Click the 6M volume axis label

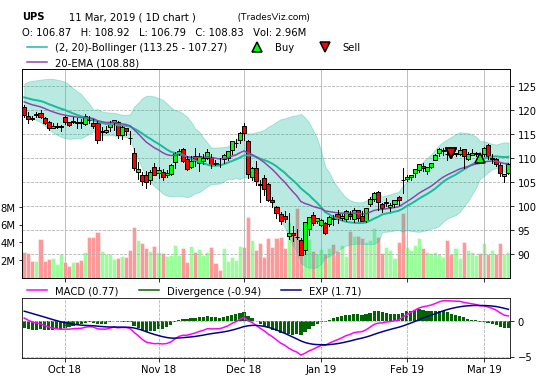pyautogui.click(x=8, y=225)
